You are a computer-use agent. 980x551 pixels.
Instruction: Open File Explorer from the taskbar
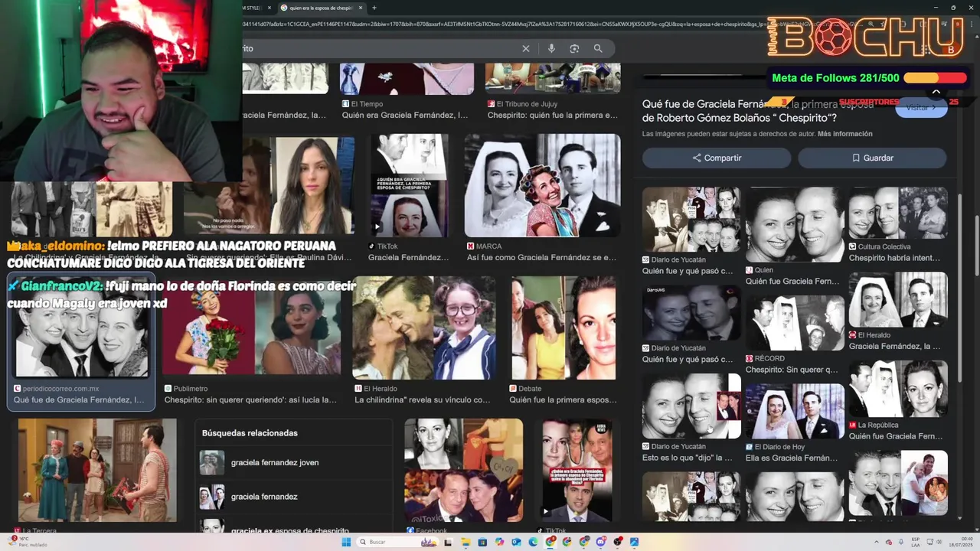click(465, 542)
